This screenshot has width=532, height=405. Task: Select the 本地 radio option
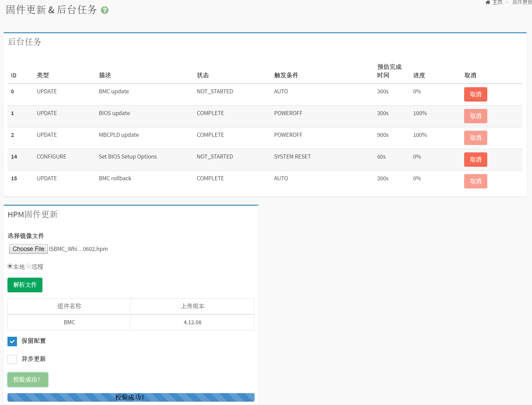click(x=10, y=266)
